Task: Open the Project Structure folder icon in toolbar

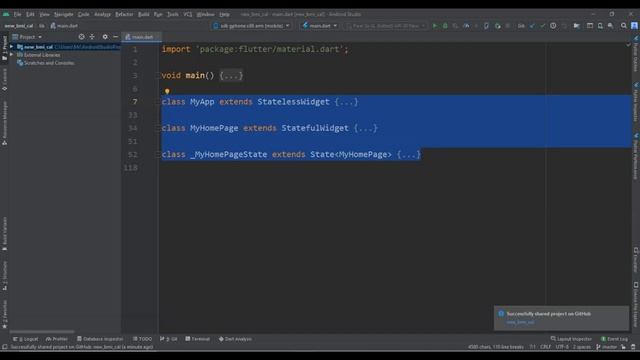Action: pos(576,26)
